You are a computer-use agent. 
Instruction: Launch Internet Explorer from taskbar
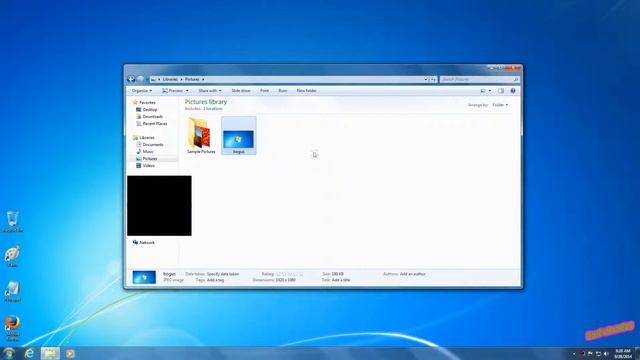(x=29, y=353)
